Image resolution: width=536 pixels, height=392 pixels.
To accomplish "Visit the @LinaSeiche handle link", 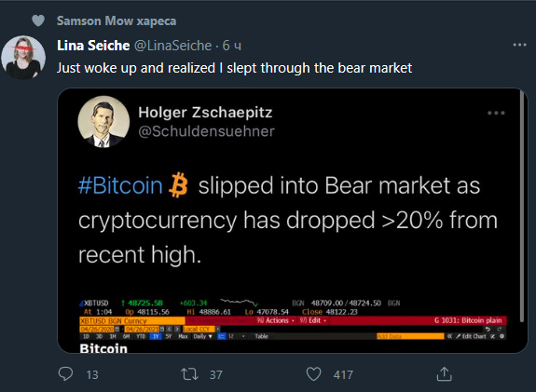I will pos(173,46).
